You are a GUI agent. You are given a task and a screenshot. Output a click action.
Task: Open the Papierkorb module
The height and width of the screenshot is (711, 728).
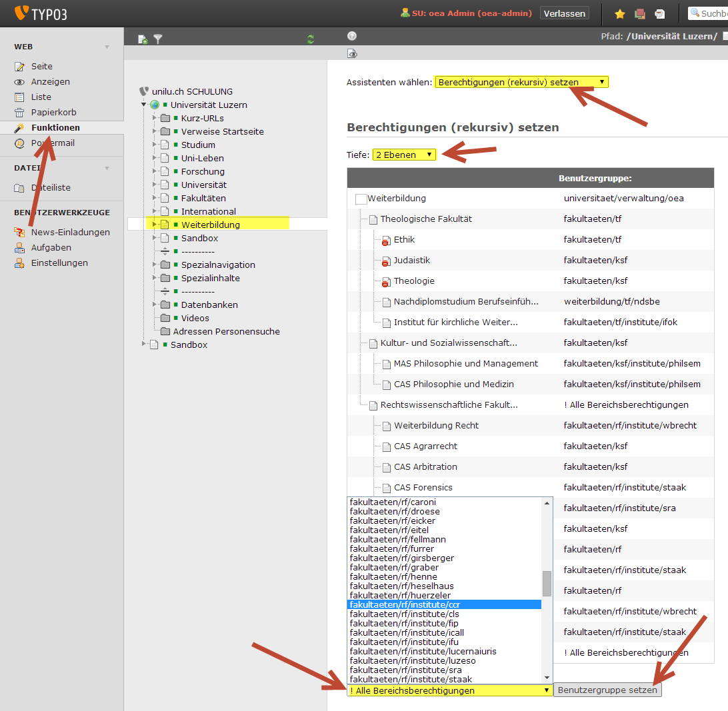click(53, 113)
